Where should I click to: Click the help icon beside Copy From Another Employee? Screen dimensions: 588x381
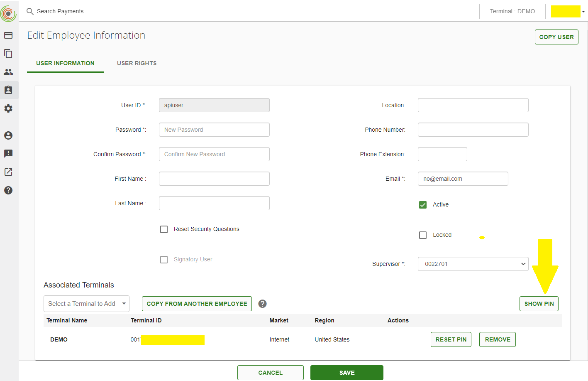pos(262,304)
